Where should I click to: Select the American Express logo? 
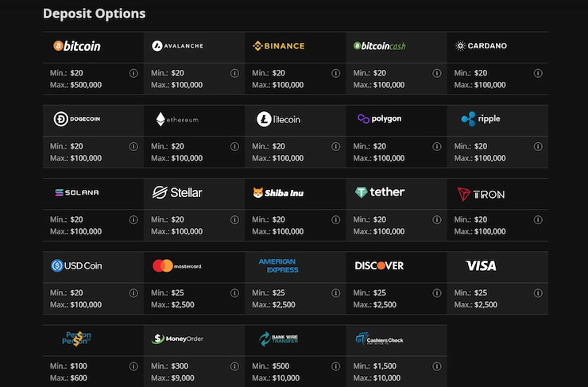pos(279,265)
